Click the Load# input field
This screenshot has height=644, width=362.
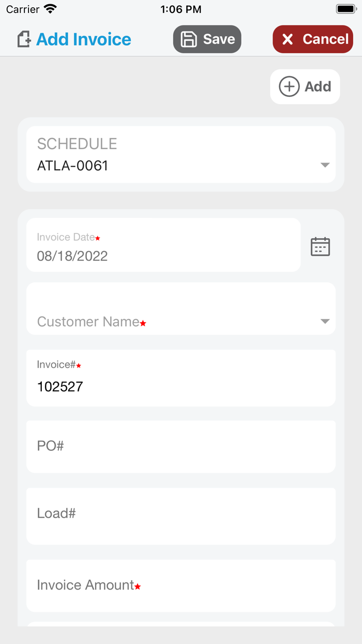click(181, 516)
